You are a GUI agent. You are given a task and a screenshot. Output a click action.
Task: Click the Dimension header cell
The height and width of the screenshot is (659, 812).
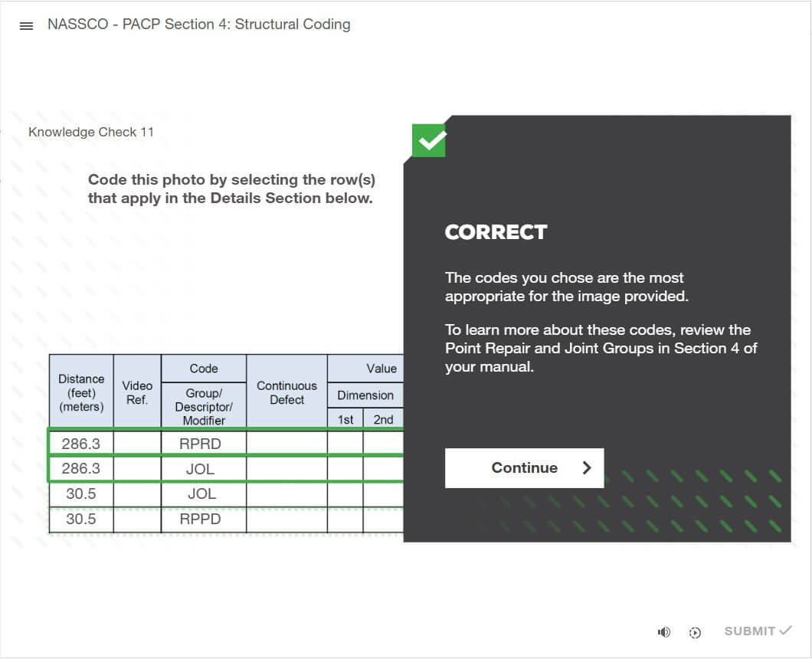[x=365, y=395]
